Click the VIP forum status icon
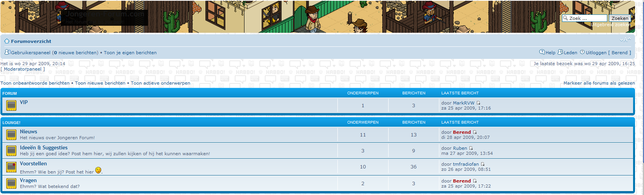 click(11, 105)
